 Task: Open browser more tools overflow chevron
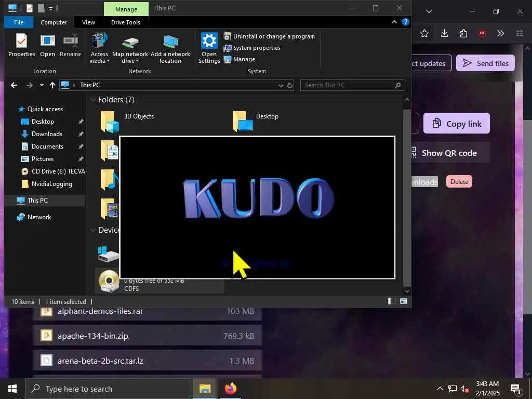point(501,33)
